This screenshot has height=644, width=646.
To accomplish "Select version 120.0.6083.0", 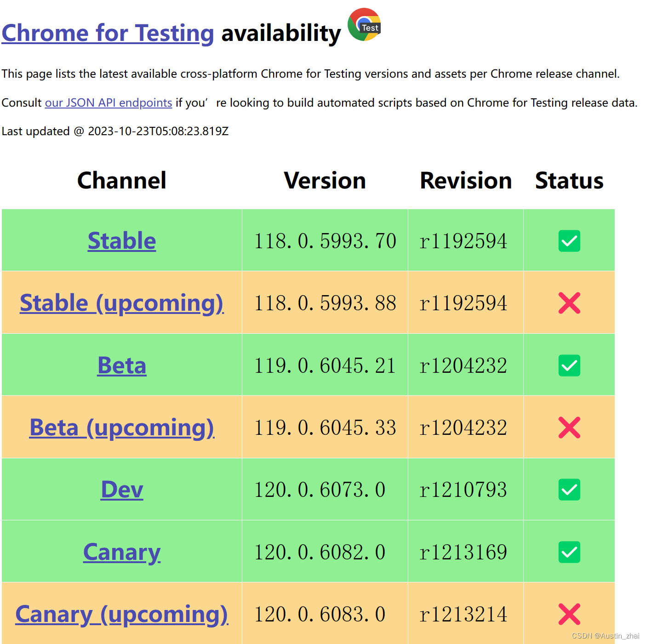I will coord(320,614).
